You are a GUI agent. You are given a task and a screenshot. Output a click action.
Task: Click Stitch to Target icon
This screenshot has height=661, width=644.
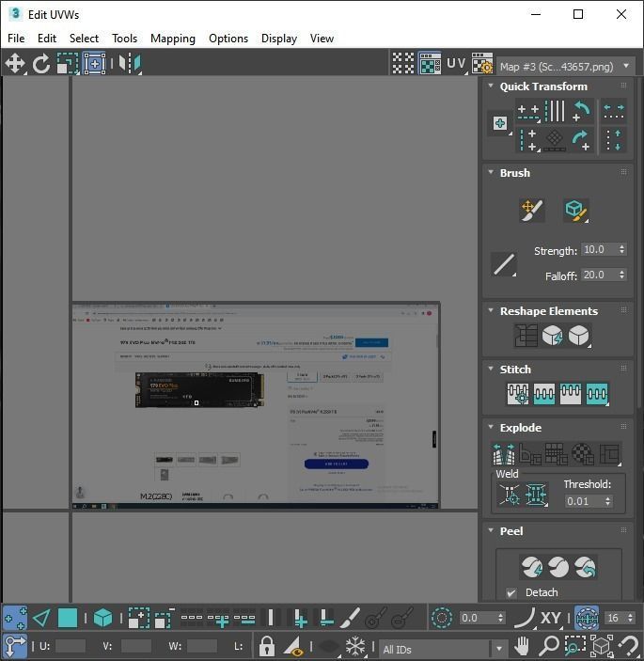[518, 394]
